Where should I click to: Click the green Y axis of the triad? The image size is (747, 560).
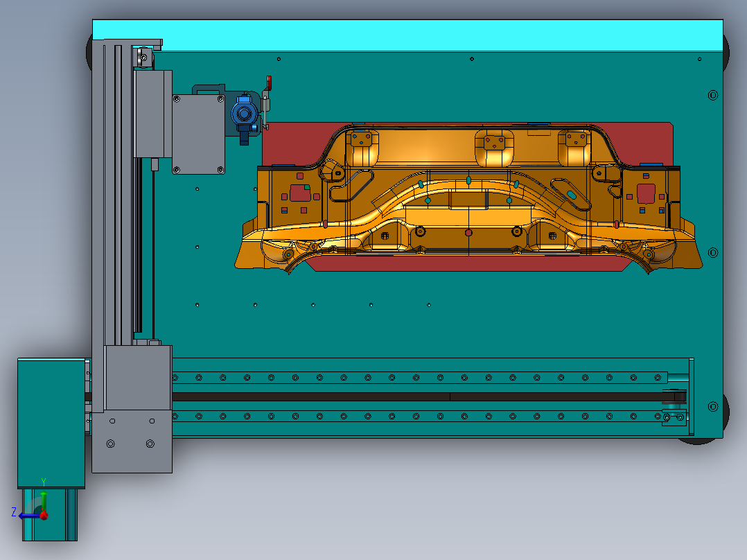point(44,500)
